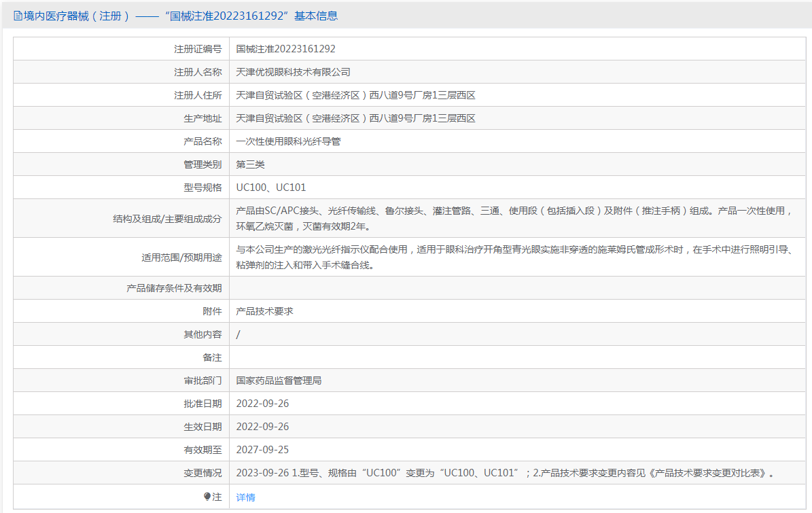Click the 附件 label
Viewport: 812px width, 513px height.
pyautogui.click(x=212, y=311)
